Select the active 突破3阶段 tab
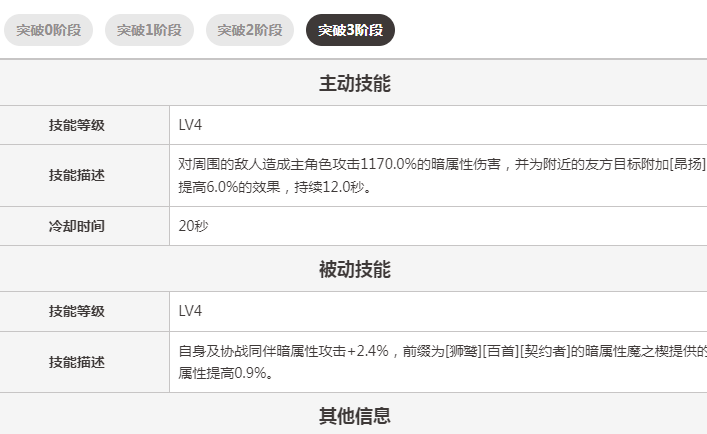Screen dimensions: 707x434 350,30
